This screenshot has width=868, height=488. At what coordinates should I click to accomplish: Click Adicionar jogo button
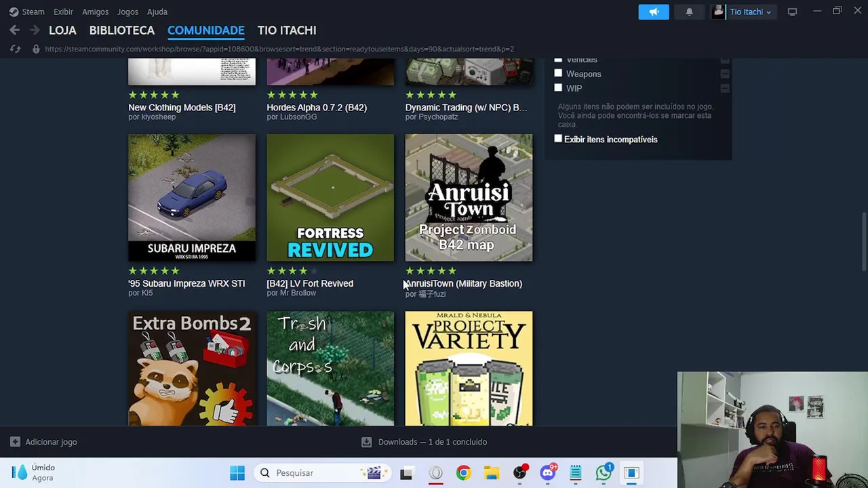point(43,442)
